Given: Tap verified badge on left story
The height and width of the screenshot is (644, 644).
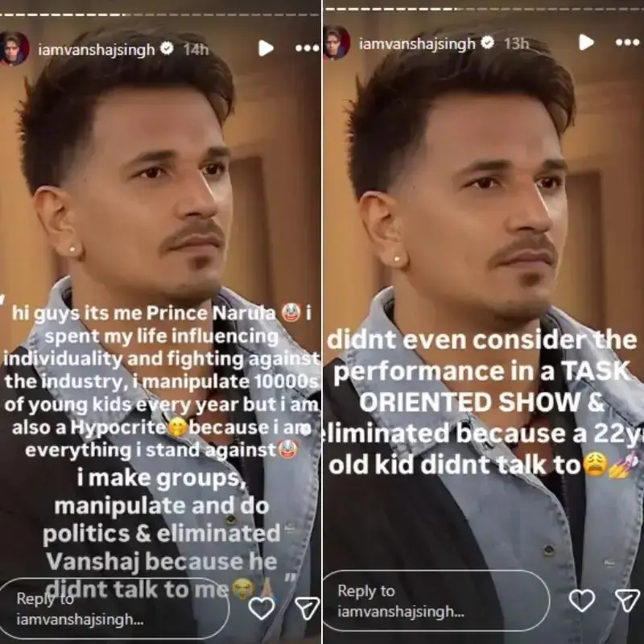Looking at the screenshot, I should pyautogui.click(x=167, y=49).
